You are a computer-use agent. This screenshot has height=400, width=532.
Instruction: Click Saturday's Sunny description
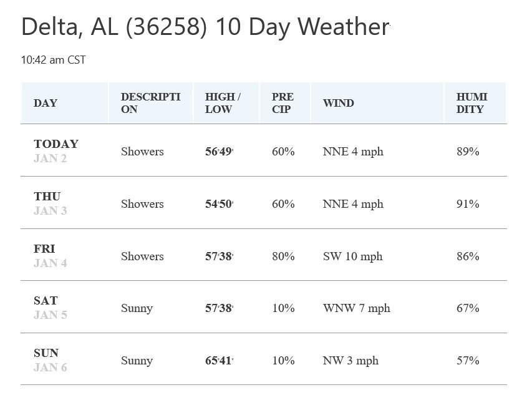pos(137,309)
